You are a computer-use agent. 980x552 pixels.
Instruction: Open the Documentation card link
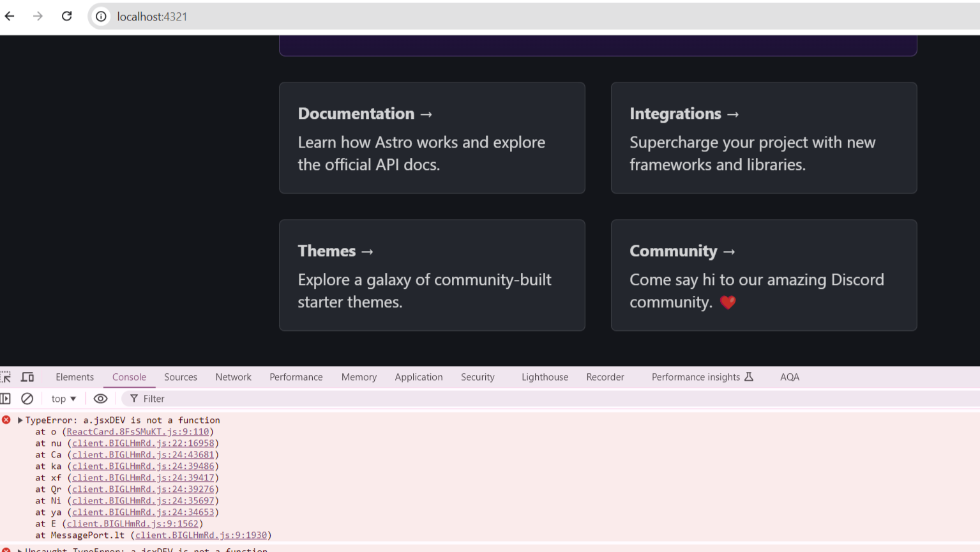click(432, 137)
